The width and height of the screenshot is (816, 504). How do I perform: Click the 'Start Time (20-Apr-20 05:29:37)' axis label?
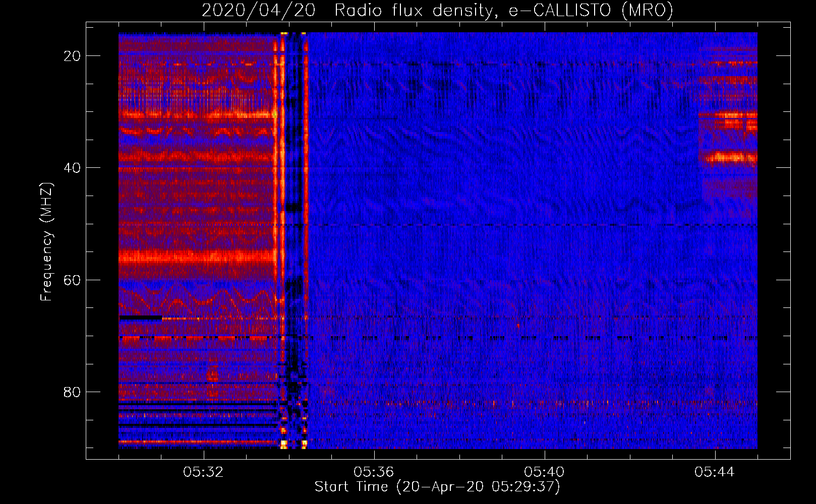[437, 487]
